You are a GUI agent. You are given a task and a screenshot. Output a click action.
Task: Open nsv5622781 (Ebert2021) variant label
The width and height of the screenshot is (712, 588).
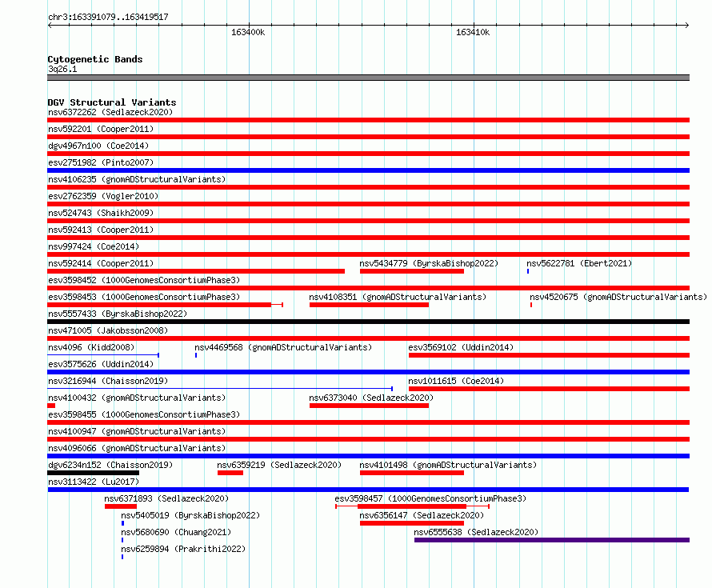click(x=579, y=263)
